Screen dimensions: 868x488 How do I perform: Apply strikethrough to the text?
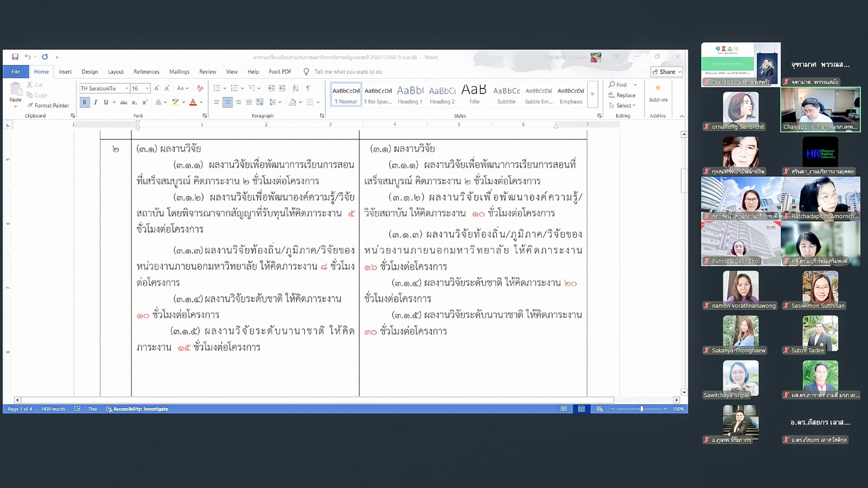124,102
